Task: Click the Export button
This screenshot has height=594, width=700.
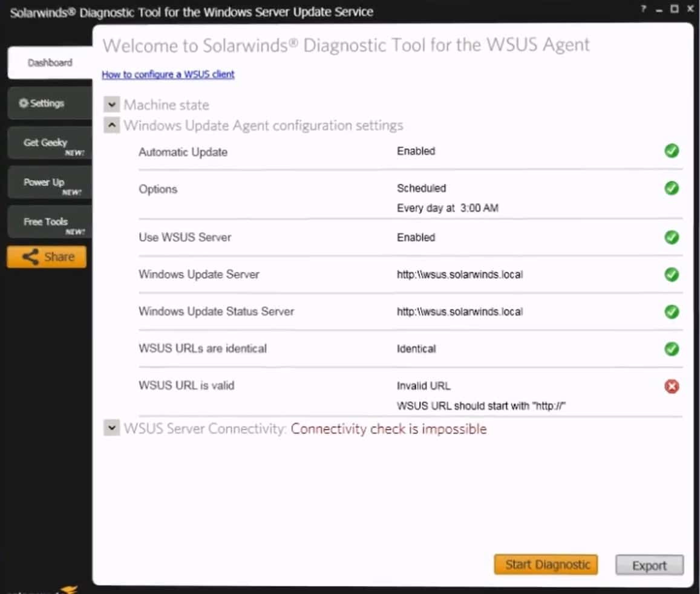Action: coord(649,566)
